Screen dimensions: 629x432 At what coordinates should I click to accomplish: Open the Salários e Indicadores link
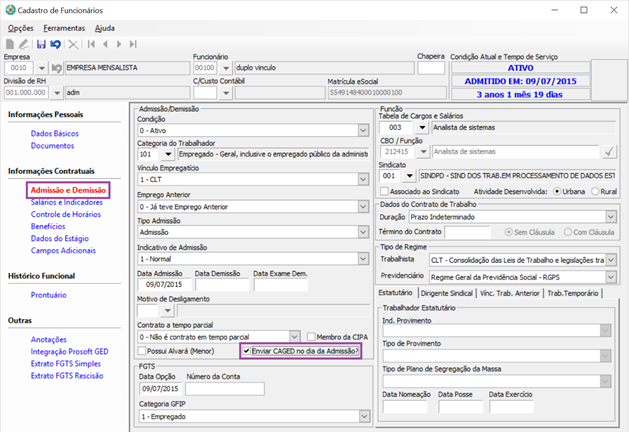pyautogui.click(x=66, y=202)
